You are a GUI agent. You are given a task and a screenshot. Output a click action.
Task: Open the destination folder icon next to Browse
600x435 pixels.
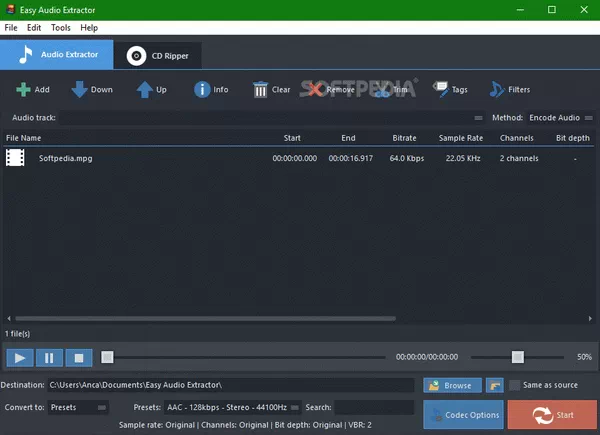(x=494, y=385)
